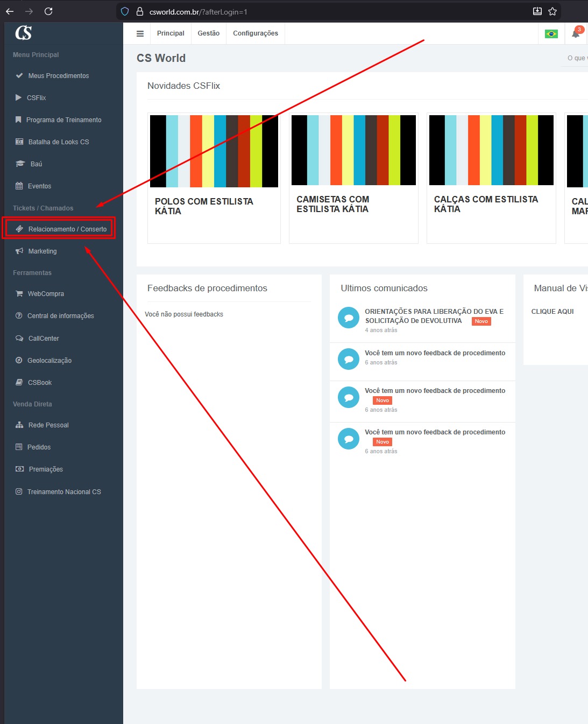Click the browser back arrow
588x724 pixels.
10,11
